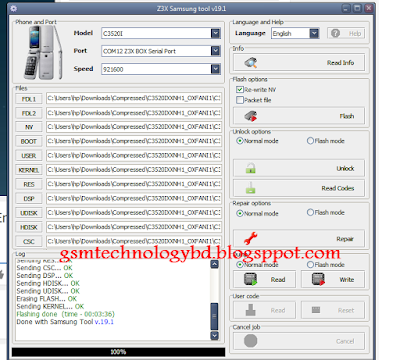Click log scrollbar up arrow
This screenshot has height=360, width=400.
click(x=215, y=264)
